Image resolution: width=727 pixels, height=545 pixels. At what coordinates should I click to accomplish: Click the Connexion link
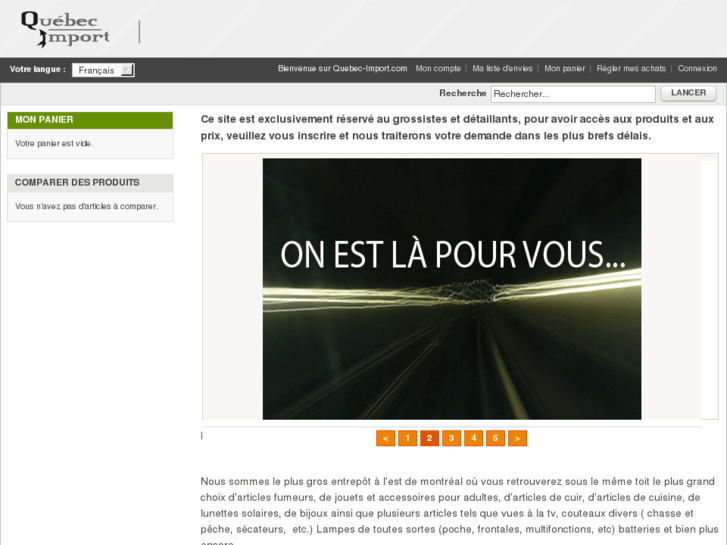pyautogui.click(x=697, y=69)
